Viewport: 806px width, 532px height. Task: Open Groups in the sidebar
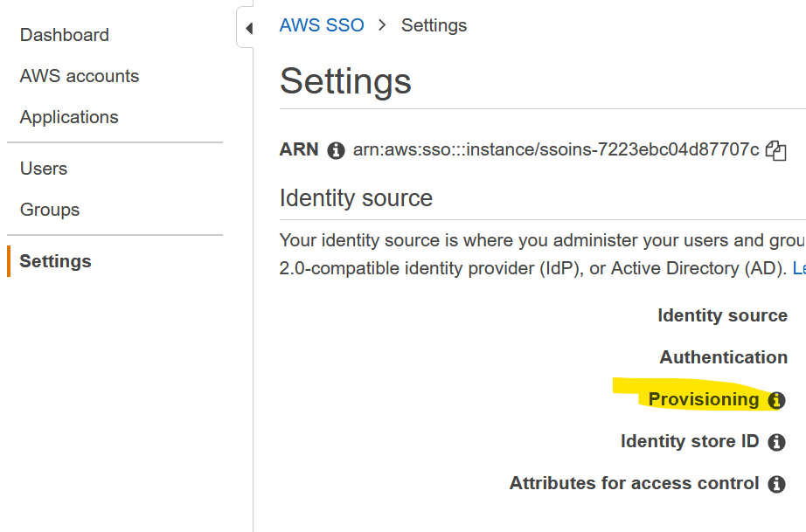(49, 210)
